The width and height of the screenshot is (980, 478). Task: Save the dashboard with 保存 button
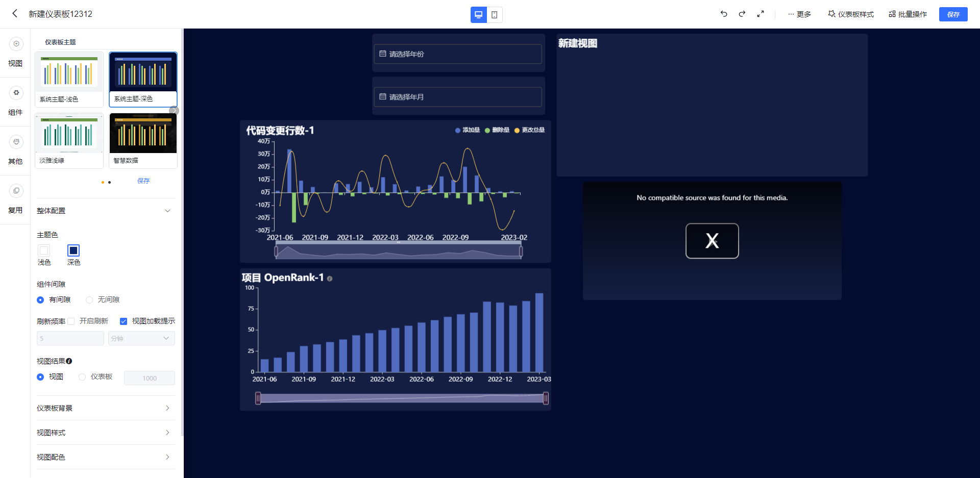tap(953, 14)
